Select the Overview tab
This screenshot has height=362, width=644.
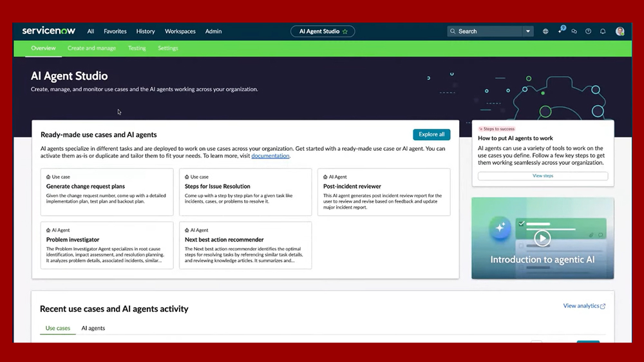[43, 48]
